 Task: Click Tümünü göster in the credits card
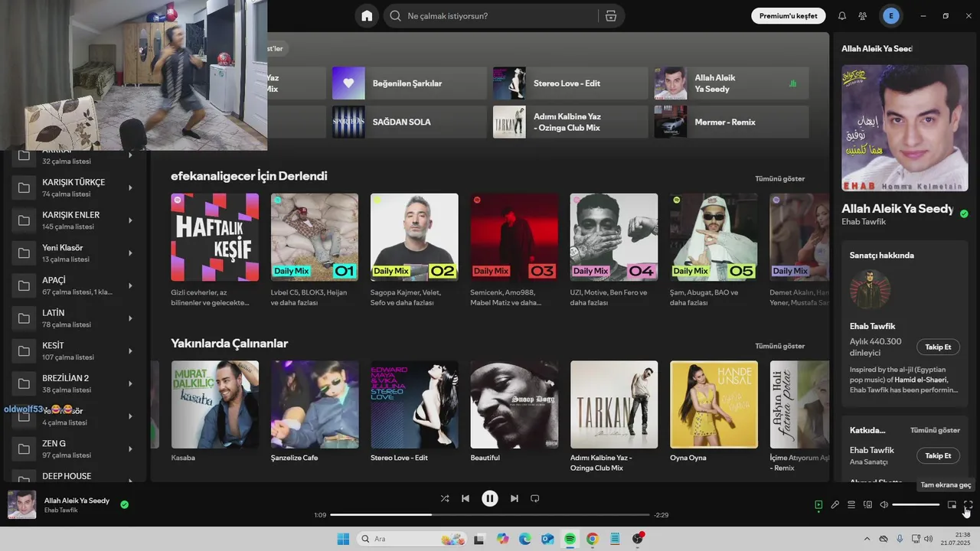tap(935, 430)
